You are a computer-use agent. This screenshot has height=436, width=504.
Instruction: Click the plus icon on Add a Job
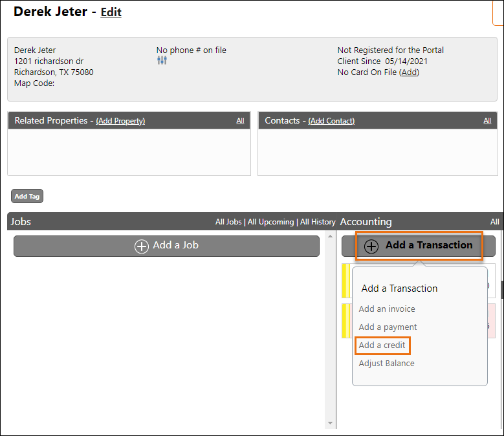click(142, 246)
